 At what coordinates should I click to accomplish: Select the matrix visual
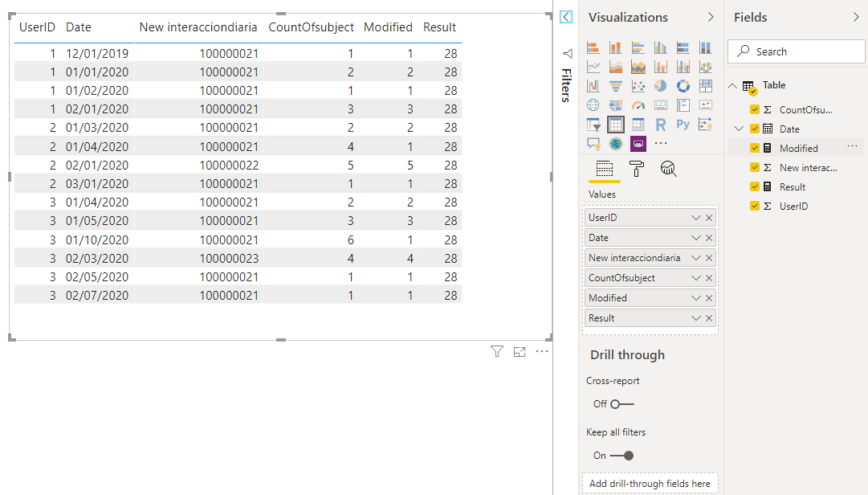638,125
